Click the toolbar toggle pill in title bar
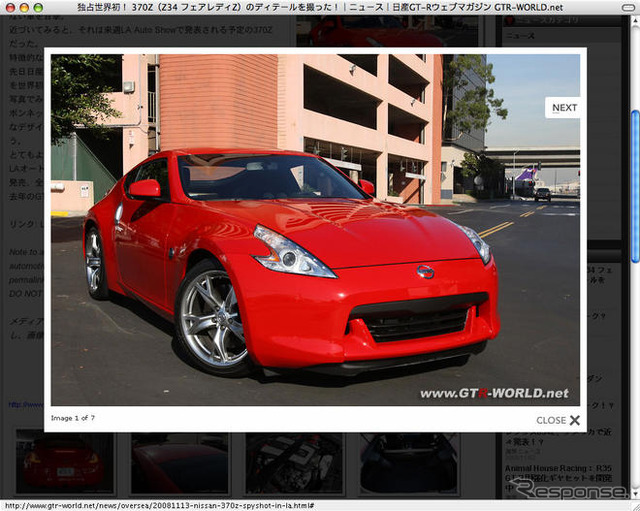 click(x=628, y=7)
